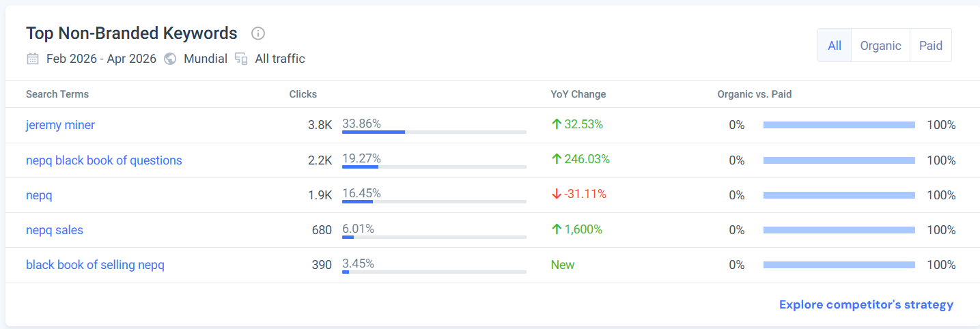The image size is (980, 329).
Task: Click the red down arrow in the nepq row
Action: (x=557, y=194)
